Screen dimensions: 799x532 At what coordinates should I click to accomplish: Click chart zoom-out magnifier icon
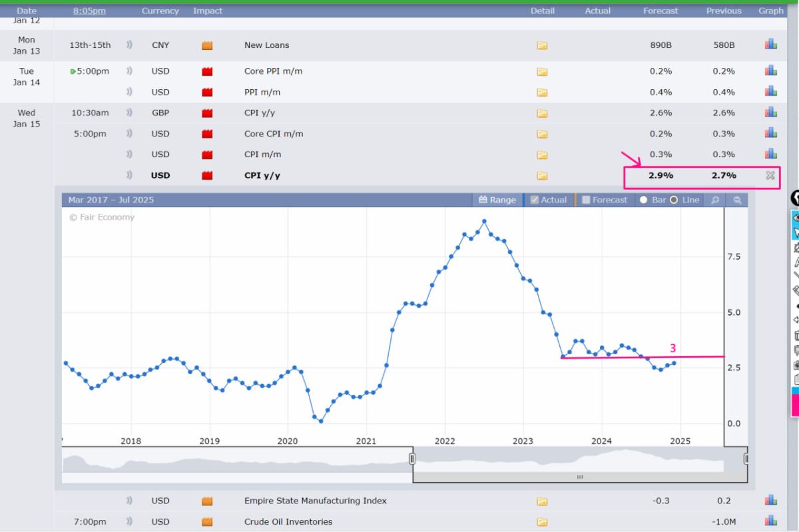(x=737, y=200)
